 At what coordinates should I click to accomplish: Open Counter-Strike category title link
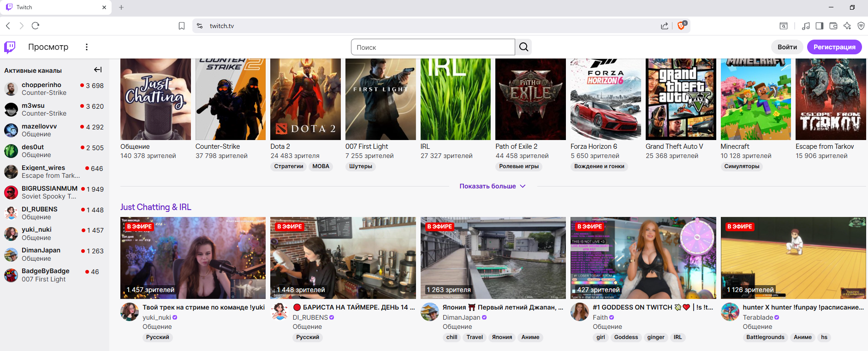click(218, 146)
